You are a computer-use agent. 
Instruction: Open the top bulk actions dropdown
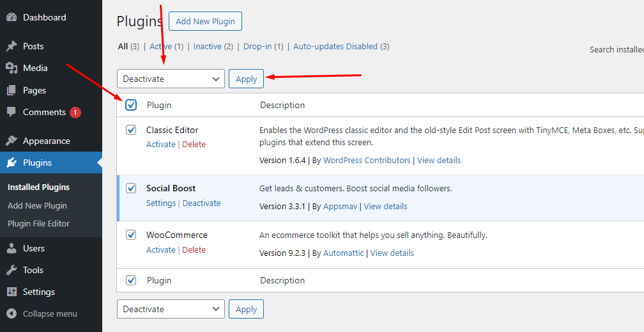[x=171, y=79]
